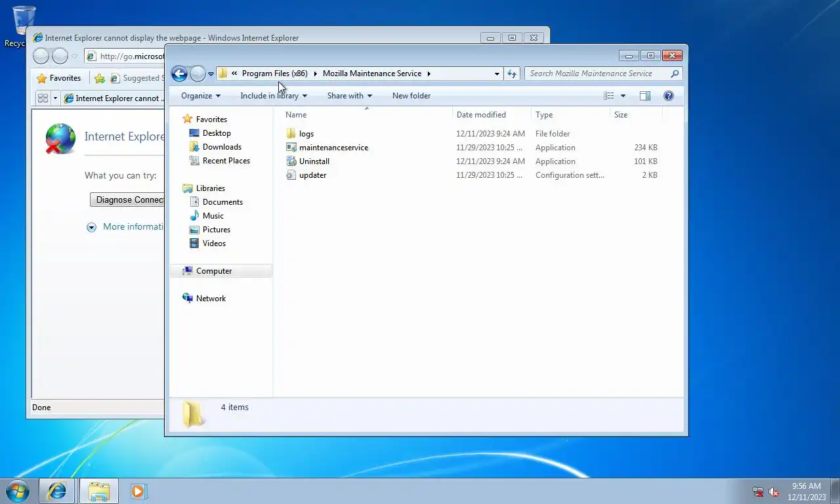Click the New folder button
The width and height of the screenshot is (840, 504).
(x=411, y=96)
